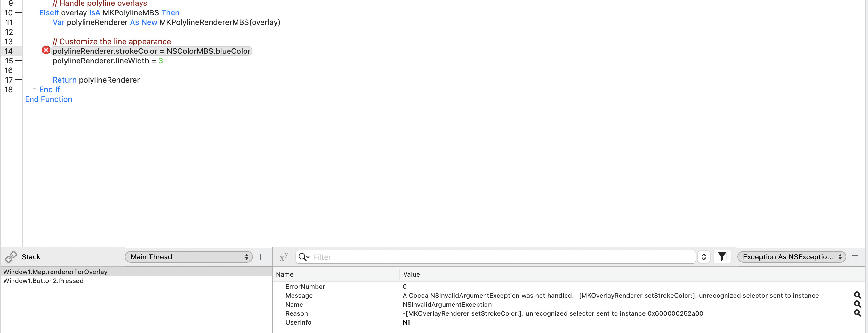Open the Main Thread popup menu
This screenshot has height=333, width=868.
pyautogui.click(x=189, y=257)
